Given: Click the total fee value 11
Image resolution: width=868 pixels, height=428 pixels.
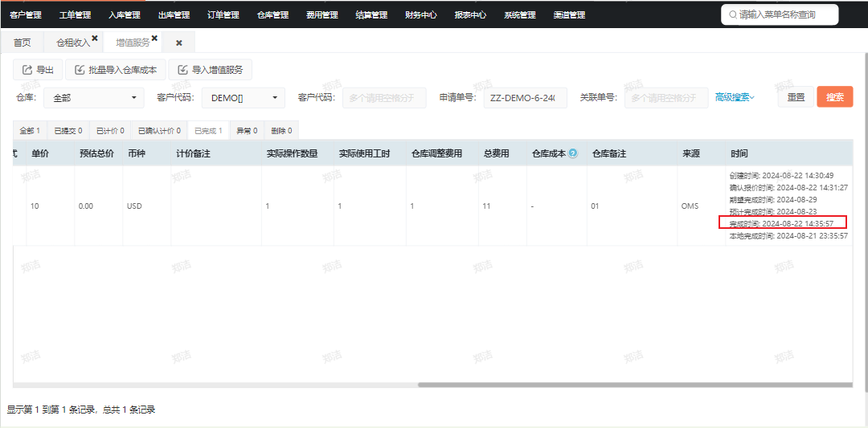Looking at the screenshot, I should 486,206.
